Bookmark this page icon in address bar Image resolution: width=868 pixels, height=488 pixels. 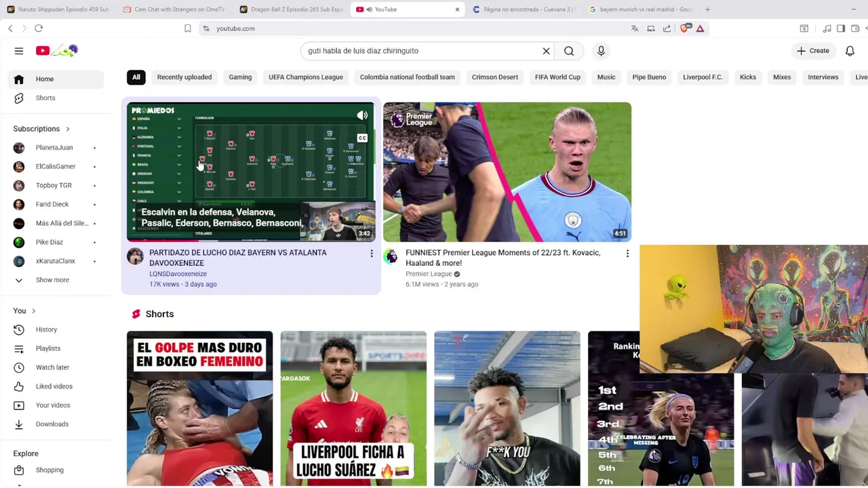[188, 28]
